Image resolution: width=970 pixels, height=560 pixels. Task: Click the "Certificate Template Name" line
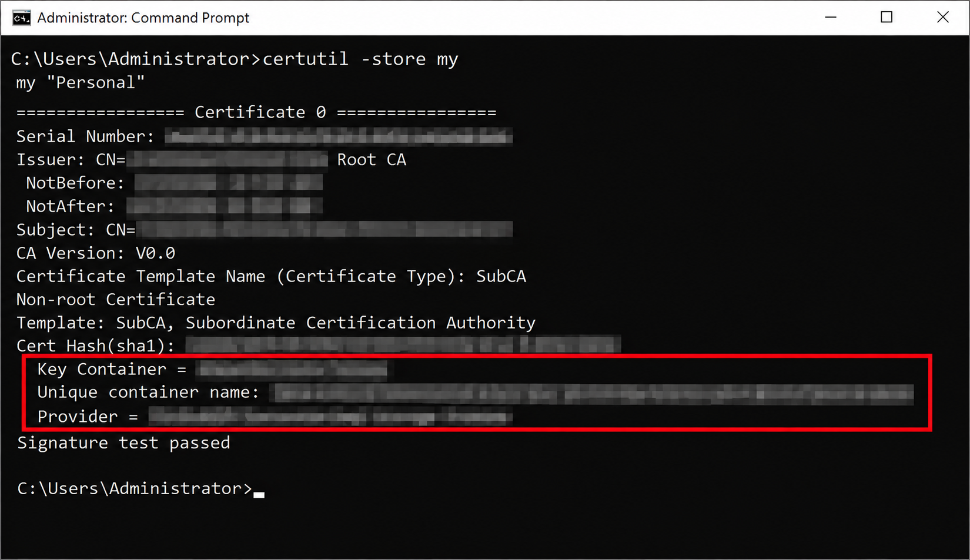pos(271,277)
